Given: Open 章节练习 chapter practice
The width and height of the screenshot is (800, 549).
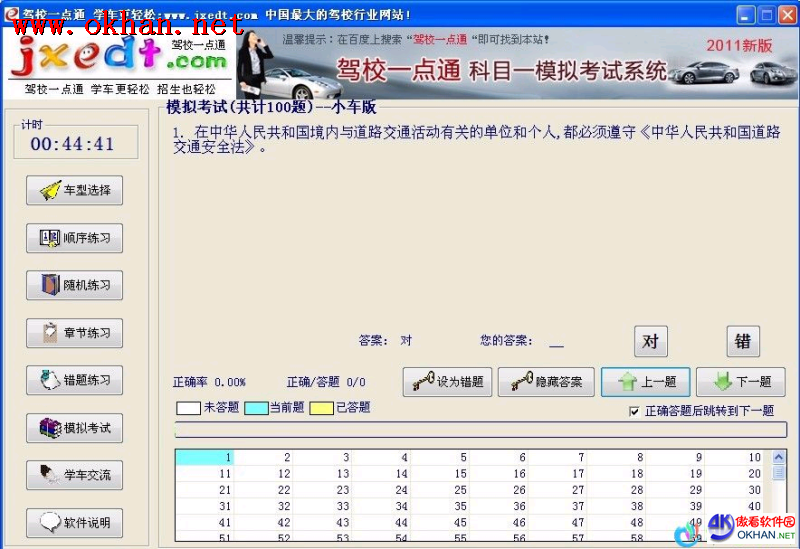Looking at the screenshot, I should click(x=74, y=333).
